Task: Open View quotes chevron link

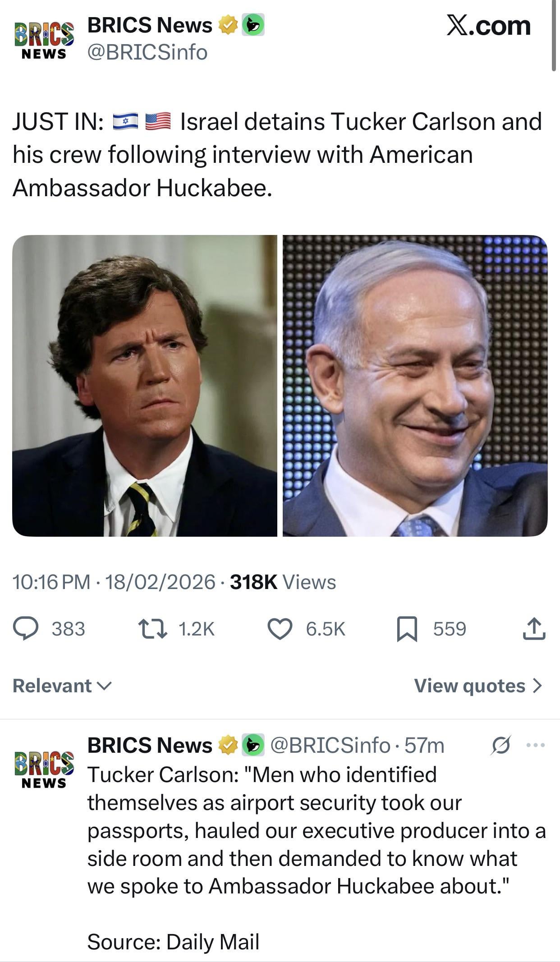Action: (478, 686)
